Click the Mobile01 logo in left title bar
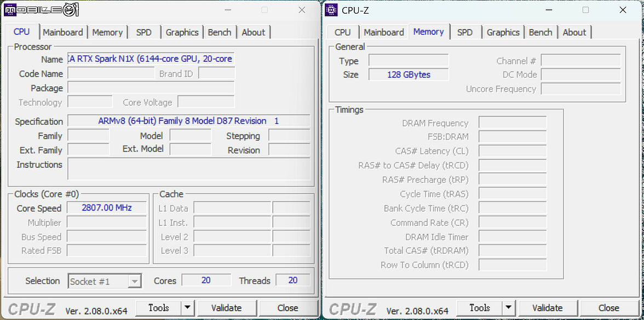This screenshot has height=320, width=644. 41,10
